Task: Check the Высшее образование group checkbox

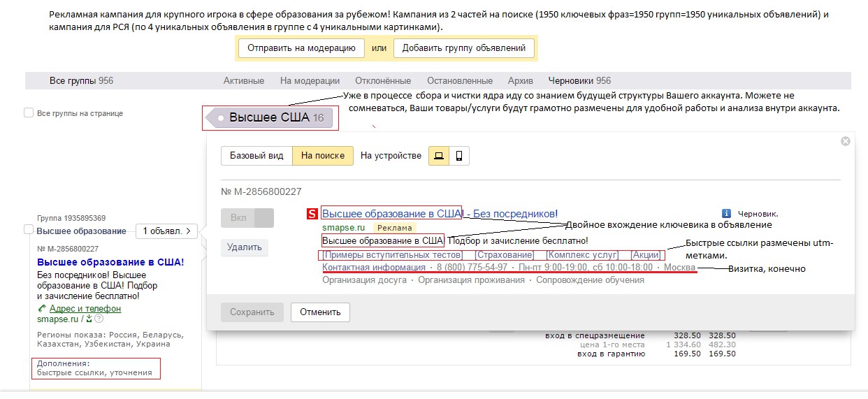Action: pyautogui.click(x=29, y=230)
